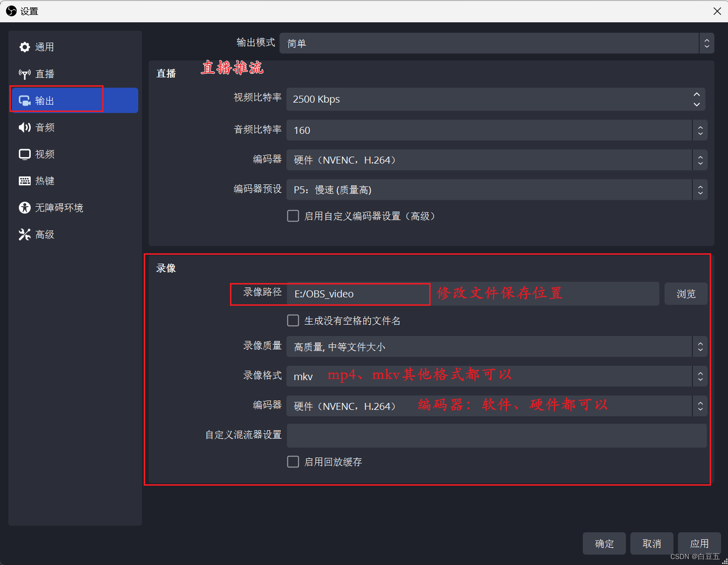
Task: Click the 录像路径 field with E:/OBS_video
Action: click(x=473, y=294)
